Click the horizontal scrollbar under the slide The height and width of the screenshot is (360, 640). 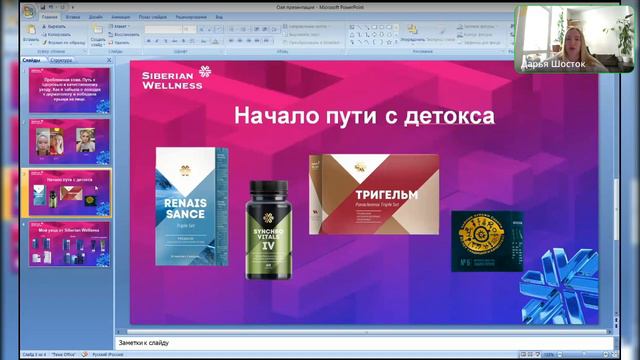[x=366, y=332]
